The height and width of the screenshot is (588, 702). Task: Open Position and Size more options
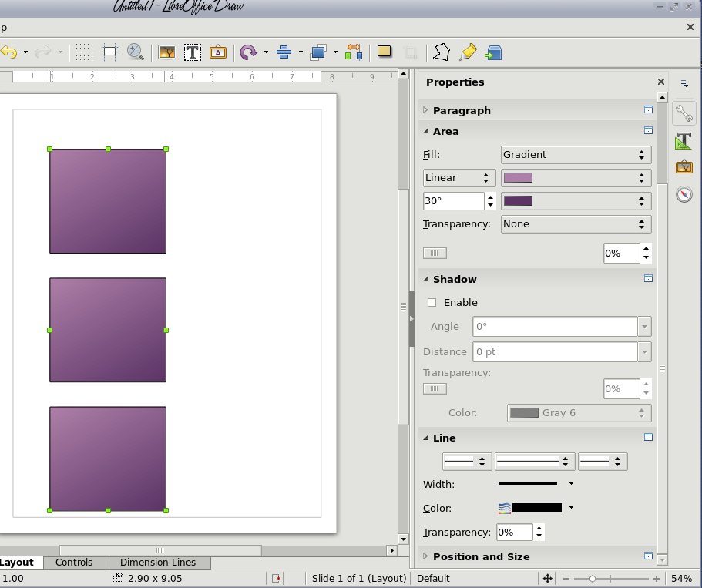[648, 556]
